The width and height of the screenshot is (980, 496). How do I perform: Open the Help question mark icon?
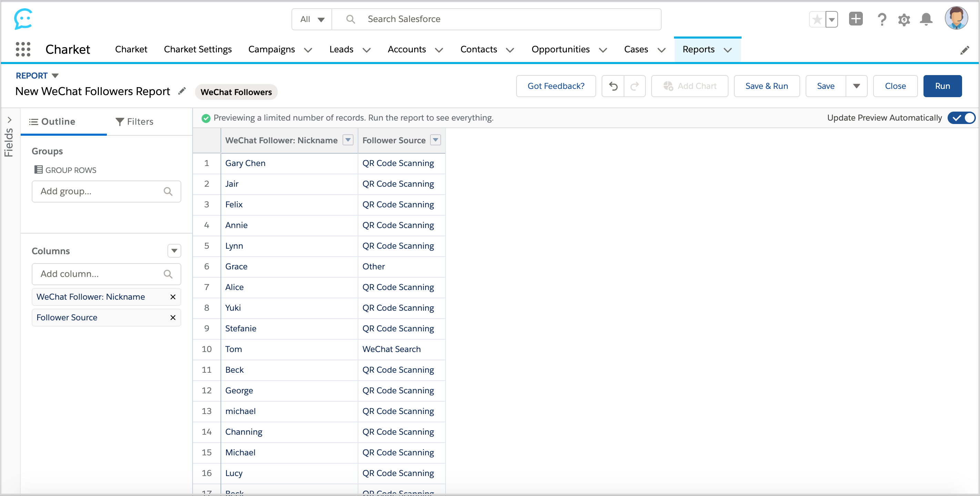point(881,19)
